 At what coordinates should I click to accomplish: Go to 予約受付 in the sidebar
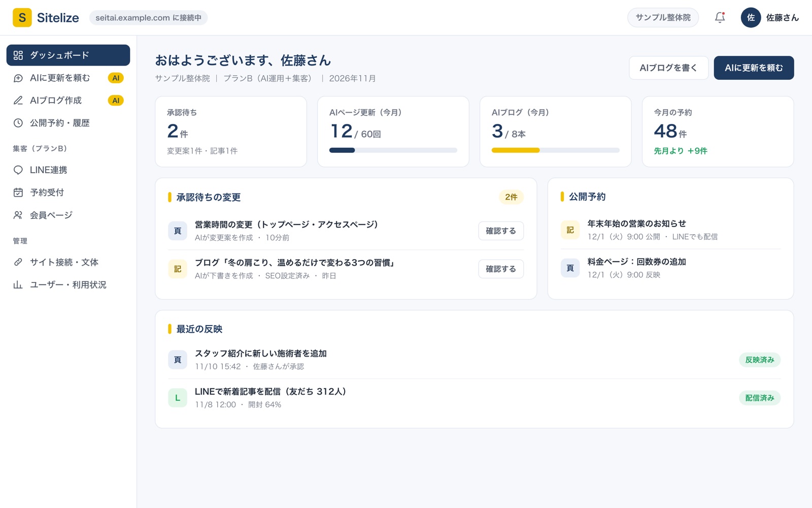click(68, 193)
